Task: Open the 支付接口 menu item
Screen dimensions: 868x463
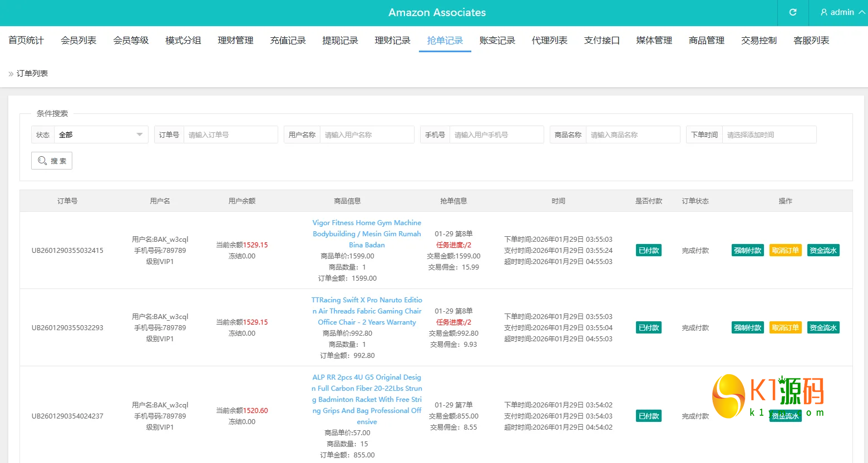Action: [601, 40]
